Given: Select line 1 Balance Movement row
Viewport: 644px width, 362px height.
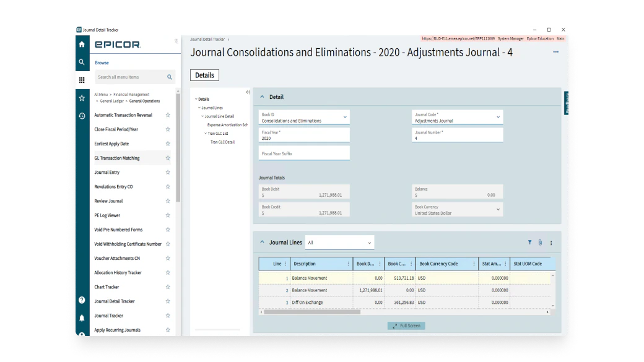Looking at the screenshot, I should pyautogui.click(x=404, y=278).
